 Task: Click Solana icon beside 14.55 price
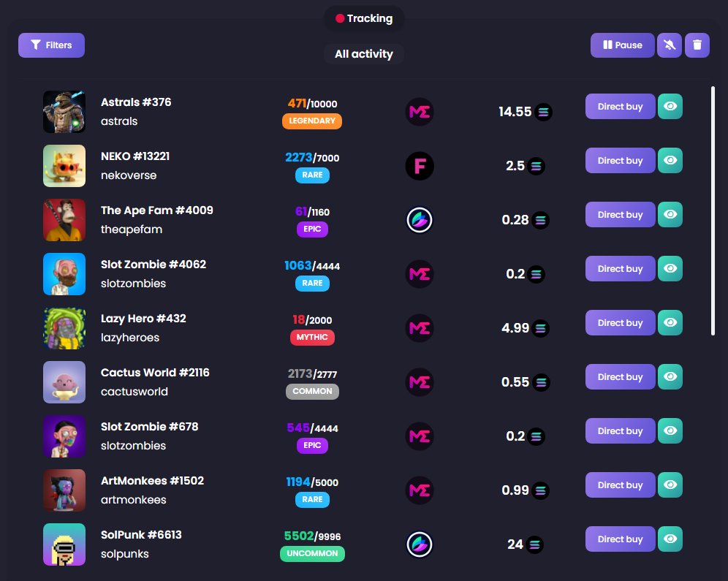pos(543,112)
